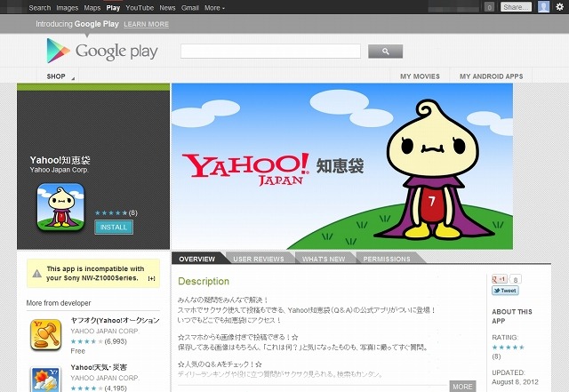Viewport: 569px width, 392px height.
Task: Click the Google Play search field
Action: coord(270,52)
